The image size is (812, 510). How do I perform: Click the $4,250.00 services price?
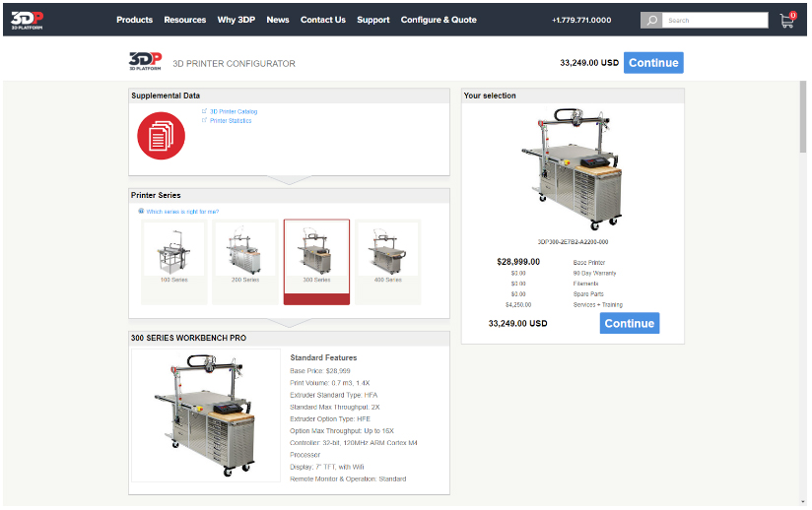tap(518, 305)
